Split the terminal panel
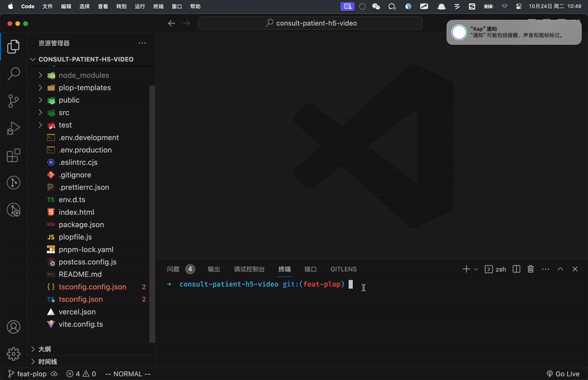This screenshot has height=380, width=588. coord(516,269)
